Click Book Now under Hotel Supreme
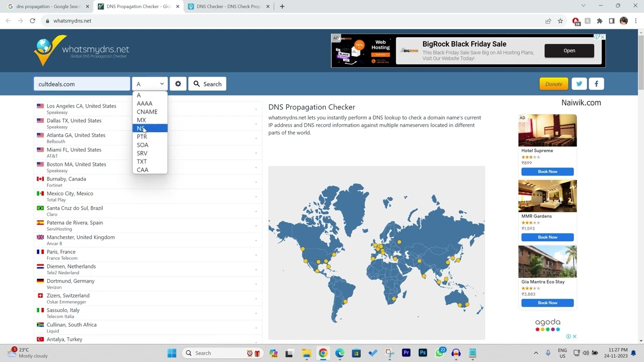The image size is (644, 362). click(547, 171)
